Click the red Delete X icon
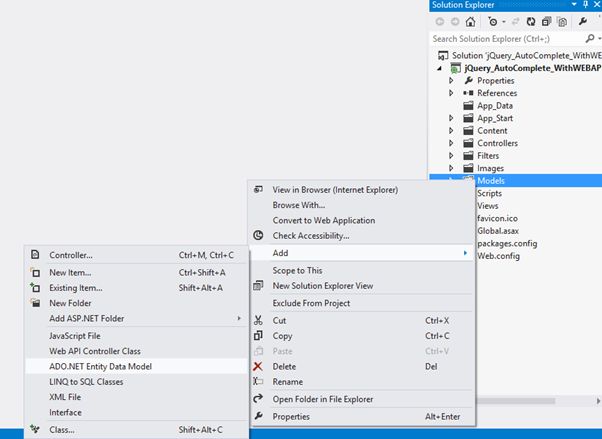Image resolution: width=602 pixels, height=439 pixels. [x=258, y=366]
